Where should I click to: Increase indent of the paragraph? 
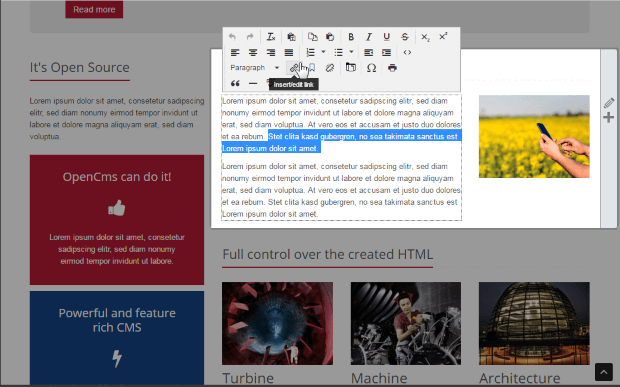pos(386,52)
